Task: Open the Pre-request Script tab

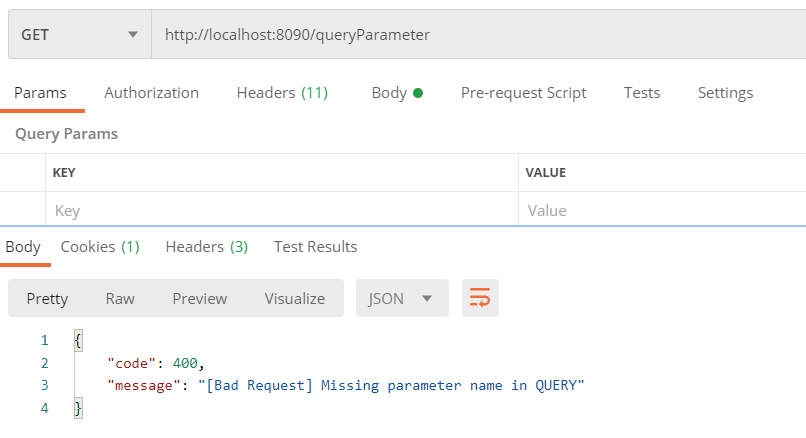Action: point(523,93)
